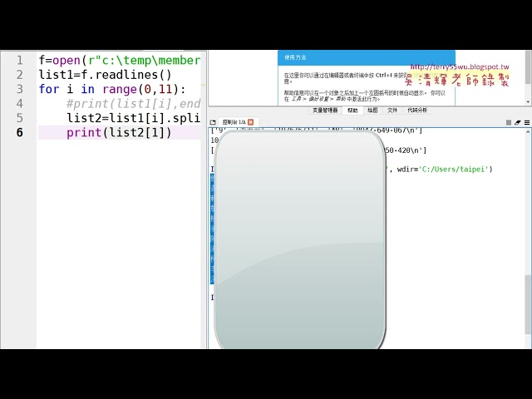Switch to the 帮助 tab

[352, 111]
